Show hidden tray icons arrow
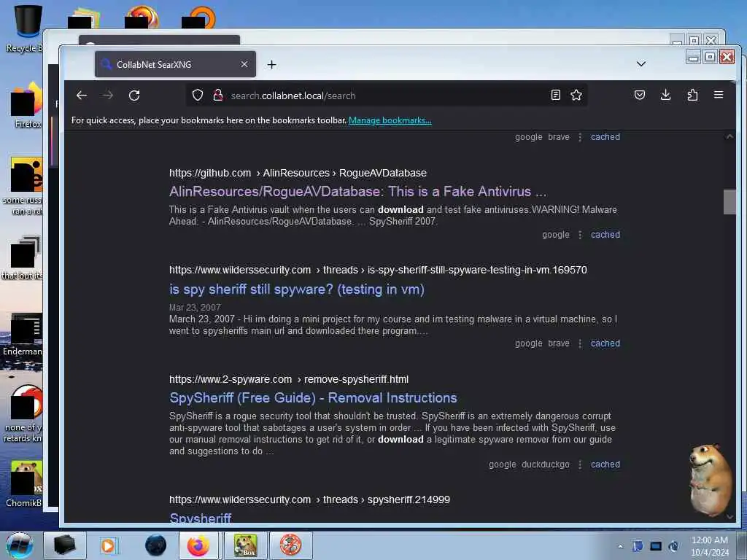 tap(620, 546)
